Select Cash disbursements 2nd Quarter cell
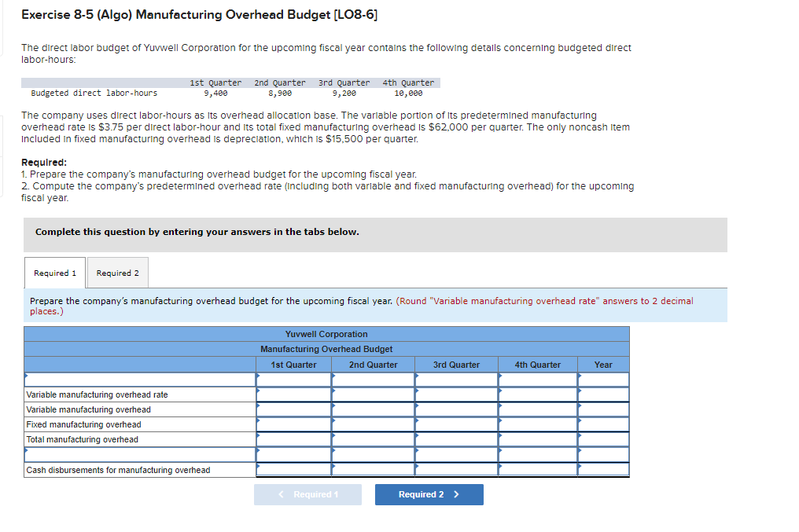 coord(373,469)
